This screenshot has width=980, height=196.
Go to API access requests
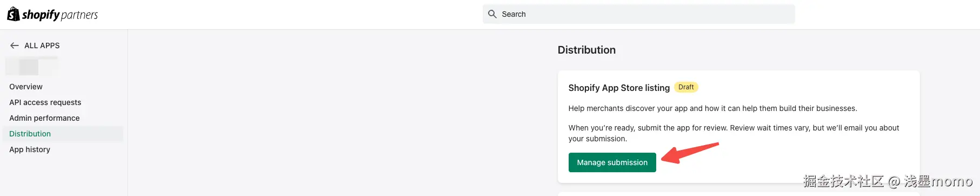(x=45, y=102)
